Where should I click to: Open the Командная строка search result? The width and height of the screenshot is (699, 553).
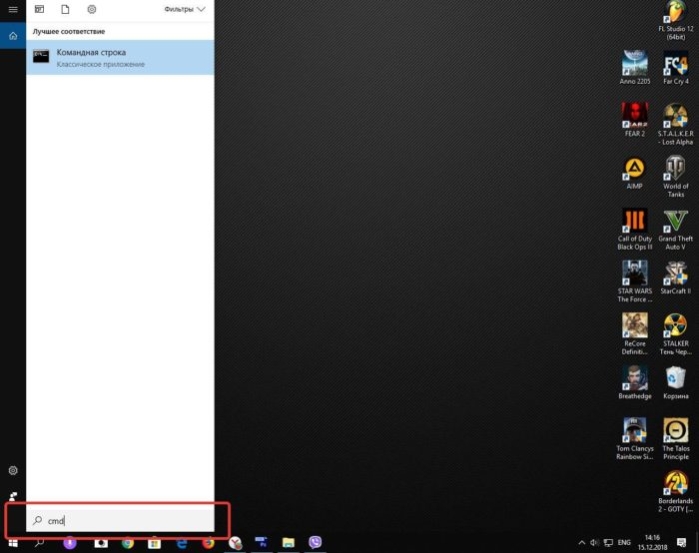click(120, 58)
